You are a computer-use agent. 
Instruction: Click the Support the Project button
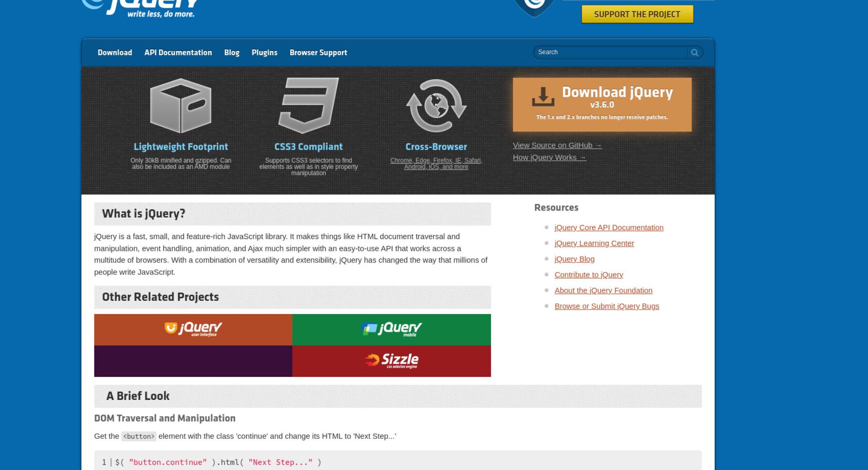(x=637, y=14)
